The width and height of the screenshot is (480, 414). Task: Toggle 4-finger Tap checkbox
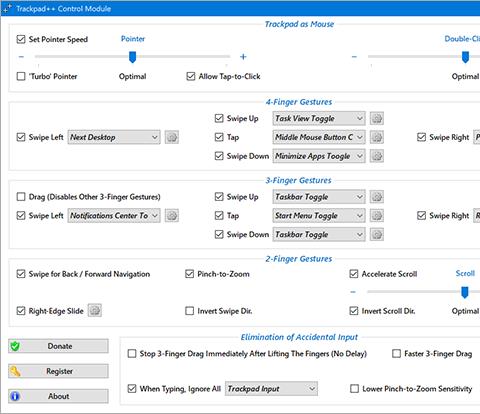click(x=219, y=137)
